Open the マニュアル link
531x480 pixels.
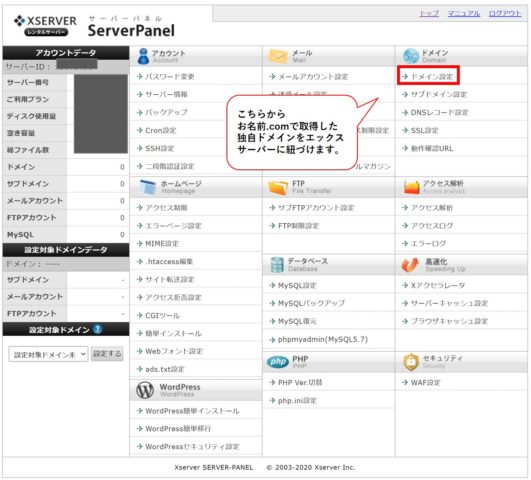click(x=464, y=13)
